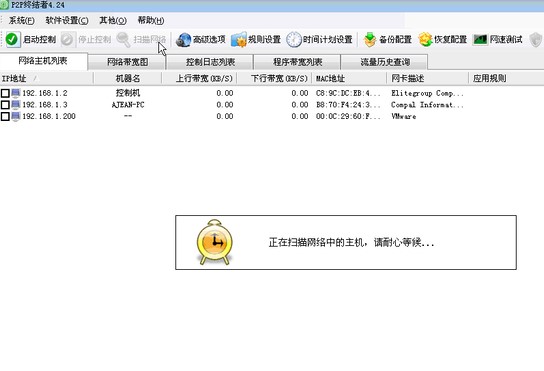Viewport: 544px width, 371px height.
Task: Open 时间计划设置 clock icon
Action: 294,40
